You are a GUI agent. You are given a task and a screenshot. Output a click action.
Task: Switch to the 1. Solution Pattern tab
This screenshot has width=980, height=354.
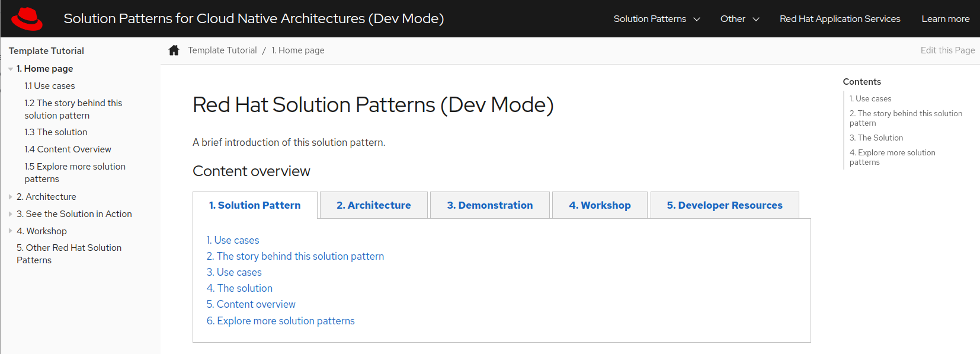255,205
